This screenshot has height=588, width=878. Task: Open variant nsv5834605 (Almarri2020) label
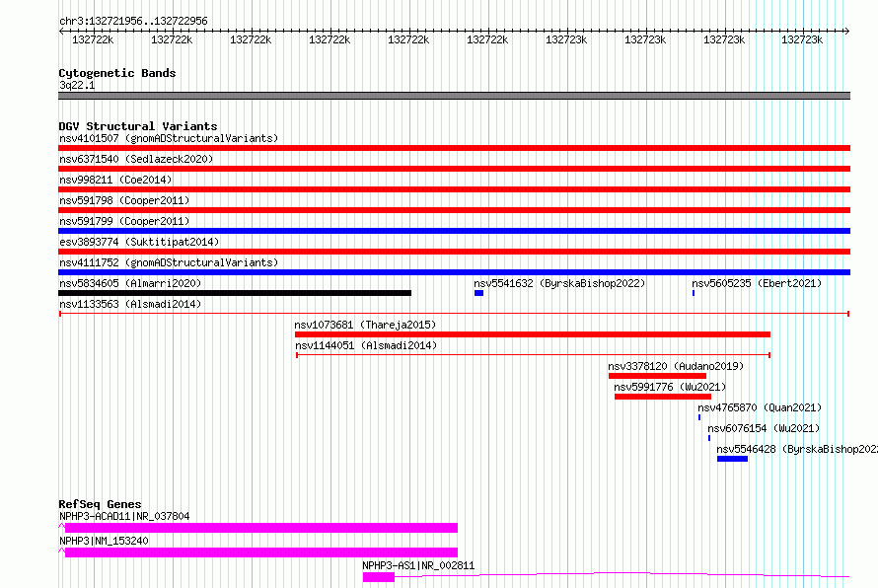130,283
